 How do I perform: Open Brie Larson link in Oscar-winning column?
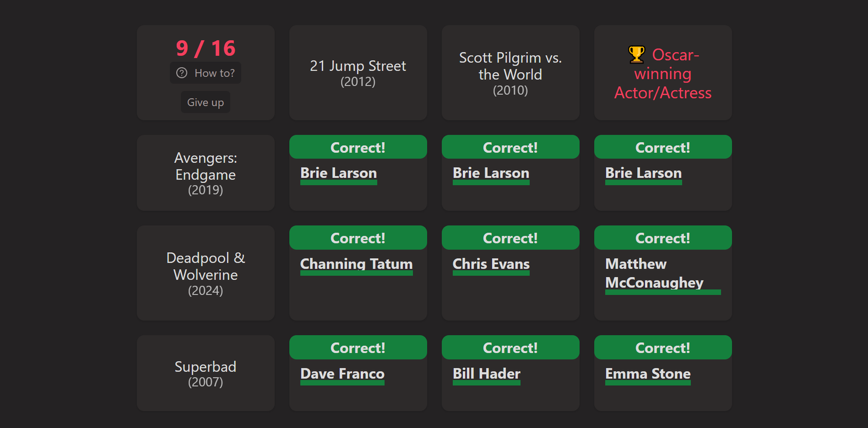[643, 173]
